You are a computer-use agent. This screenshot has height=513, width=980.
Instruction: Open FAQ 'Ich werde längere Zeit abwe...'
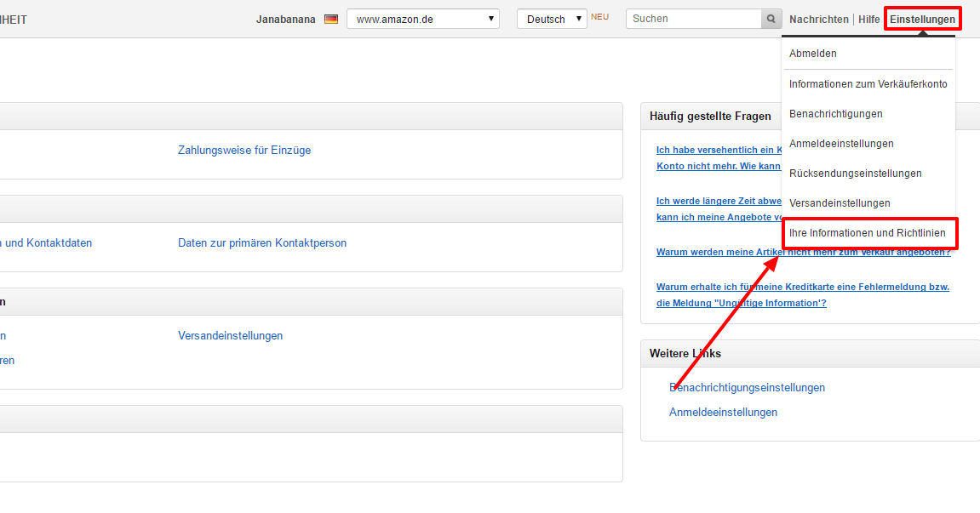click(719, 209)
